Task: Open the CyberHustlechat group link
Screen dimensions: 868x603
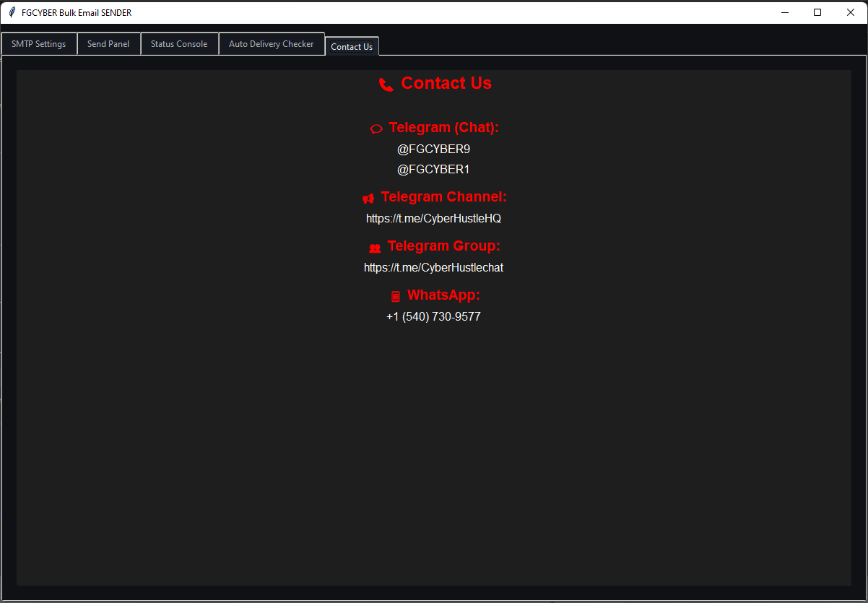Action: pos(433,268)
